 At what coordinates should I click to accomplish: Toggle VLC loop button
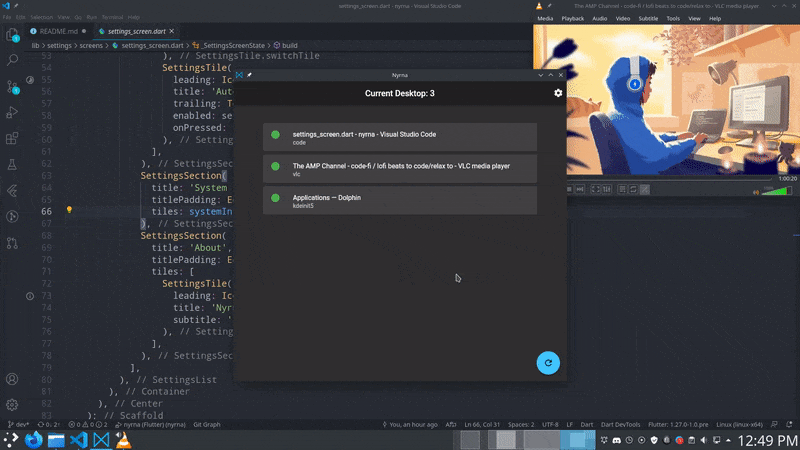point(633,189)
